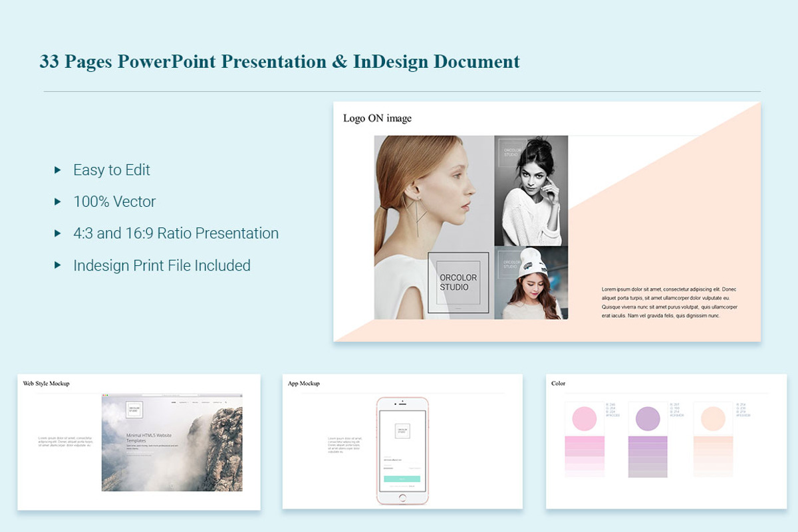Click the purple gradient shade bars
Image resolution: width=798 pixels, height=532 pixels.
648,456
